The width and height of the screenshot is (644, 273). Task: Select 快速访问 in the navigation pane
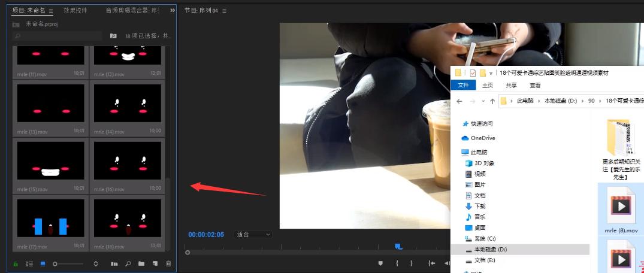coord(482,123)
